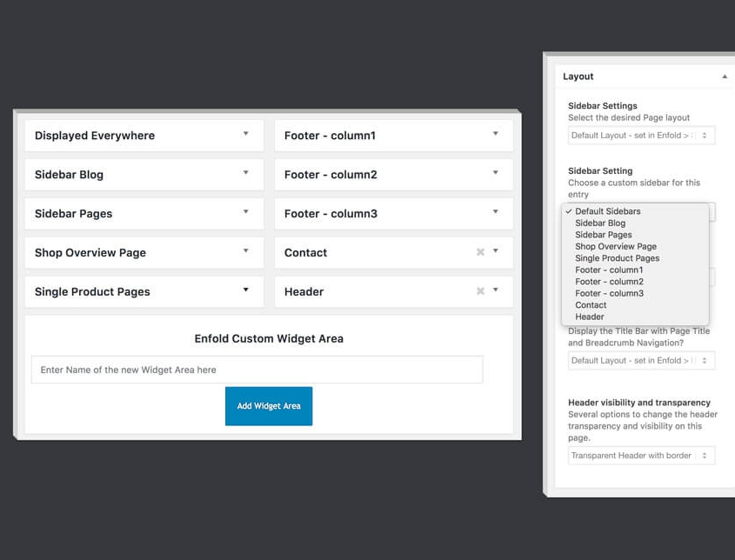Open the Title Bar display dropdown
The height and width of the screenshot is (560, 735).
coord(641,360)
